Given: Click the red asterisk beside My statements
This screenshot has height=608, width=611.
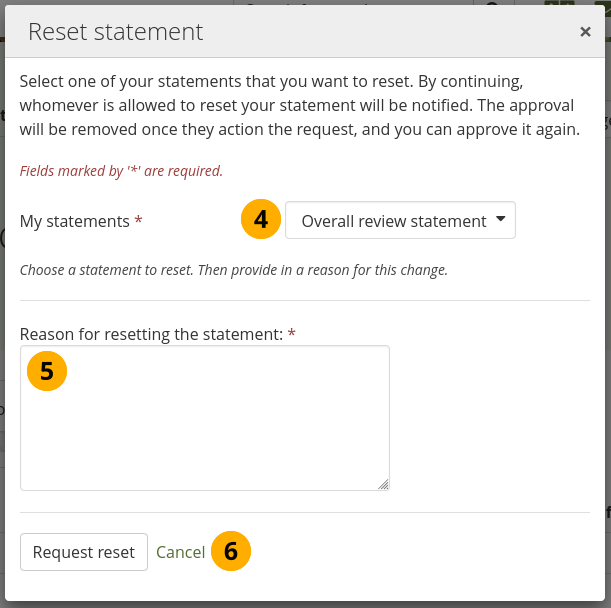Looking at the screenshot, I should click(138, 221).
